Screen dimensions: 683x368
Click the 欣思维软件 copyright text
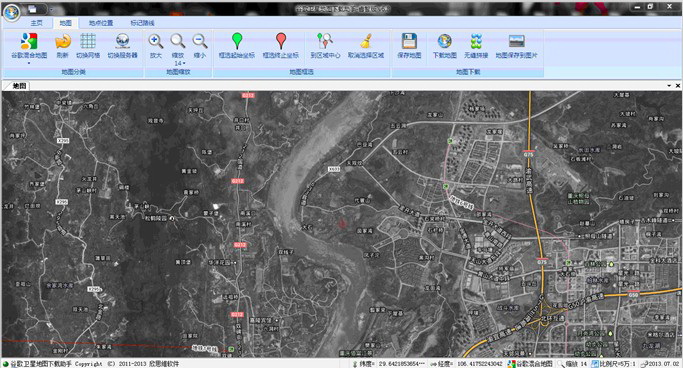coord(164,364)
